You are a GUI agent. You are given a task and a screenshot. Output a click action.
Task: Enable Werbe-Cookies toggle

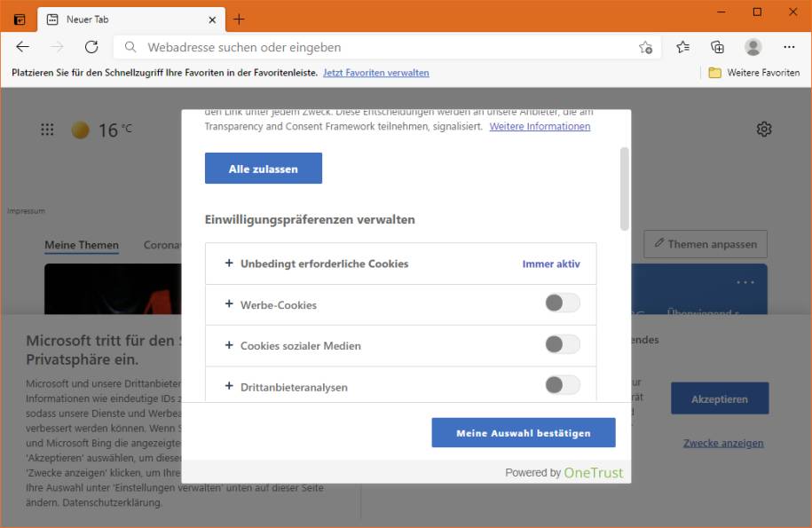point(562,303)
